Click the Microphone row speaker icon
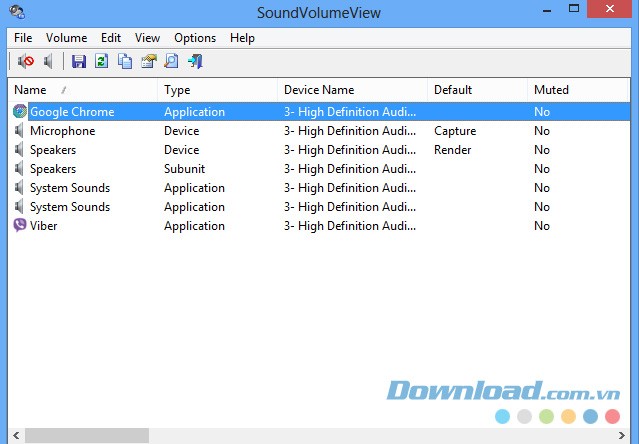This screenshot has width=639, height=444. coord(19,130)
